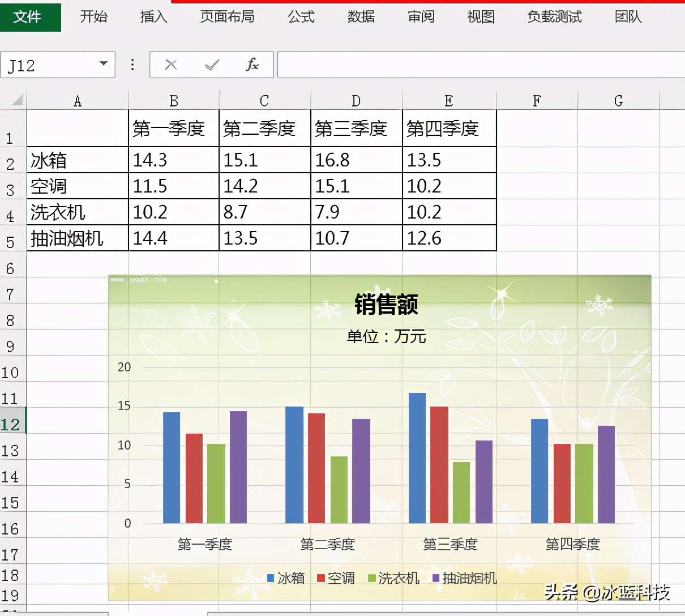This screenshot has height=616, width=685.
Task: Select the green 洗衣机 bar in 第二季度
Action: [339, 490]
